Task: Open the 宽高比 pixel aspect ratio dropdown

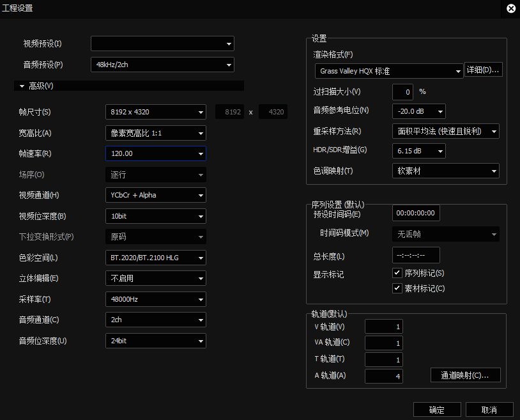Action: 155,132
